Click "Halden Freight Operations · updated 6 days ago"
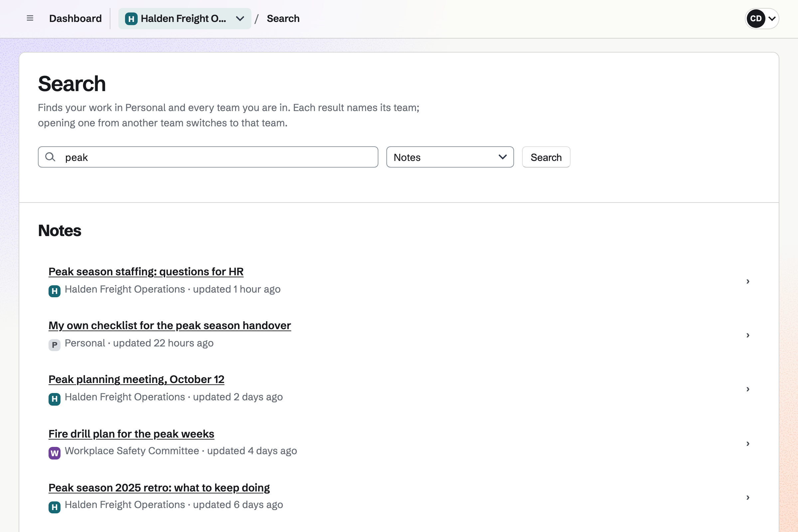The width and height of the screenshot is (798, 532). [174, 505]
